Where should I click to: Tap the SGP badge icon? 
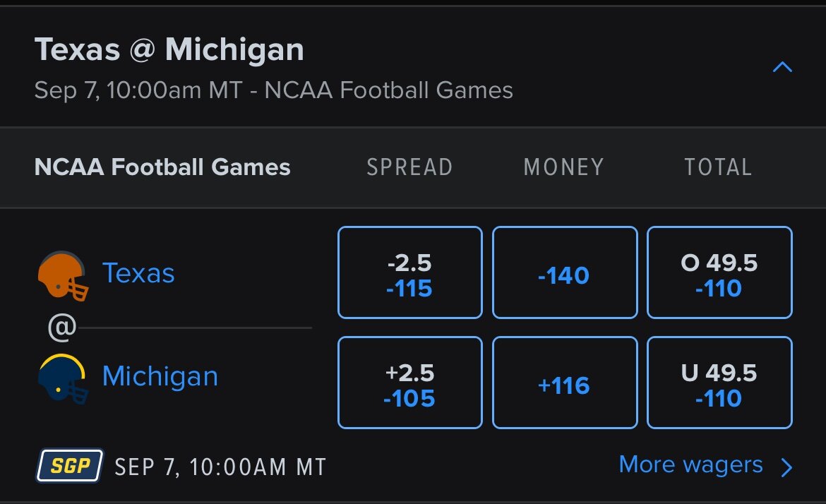[x=69, y=466]
